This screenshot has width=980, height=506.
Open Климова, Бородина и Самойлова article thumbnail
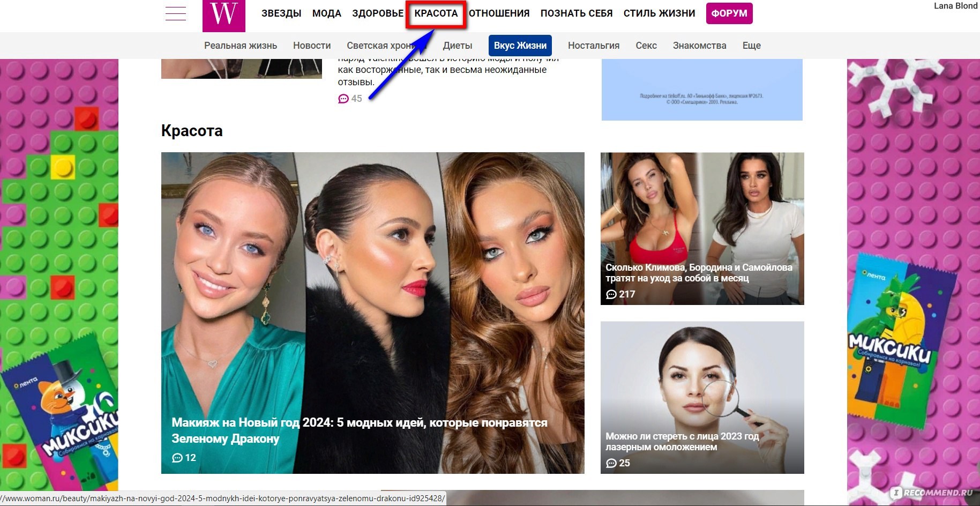pos(702,214)
